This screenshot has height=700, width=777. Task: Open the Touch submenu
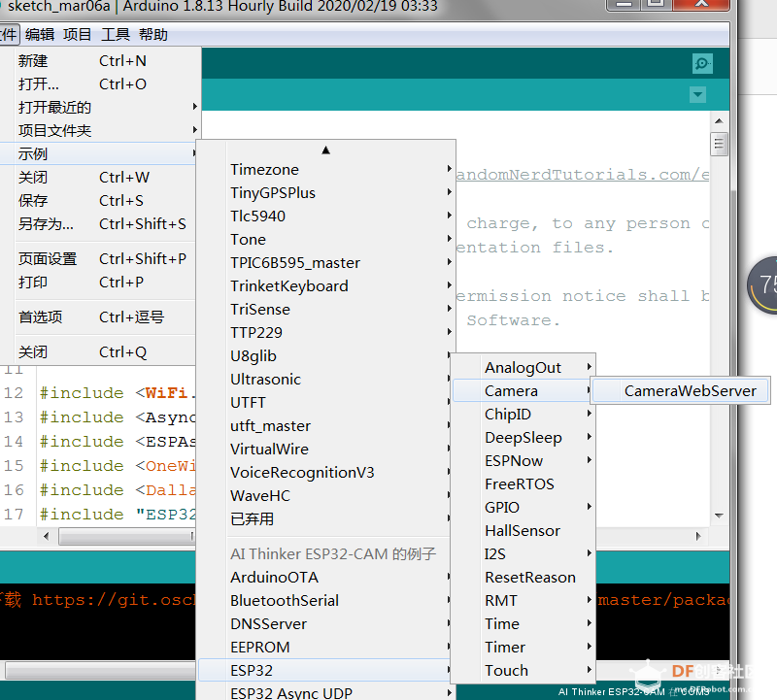tap(524, 670)
